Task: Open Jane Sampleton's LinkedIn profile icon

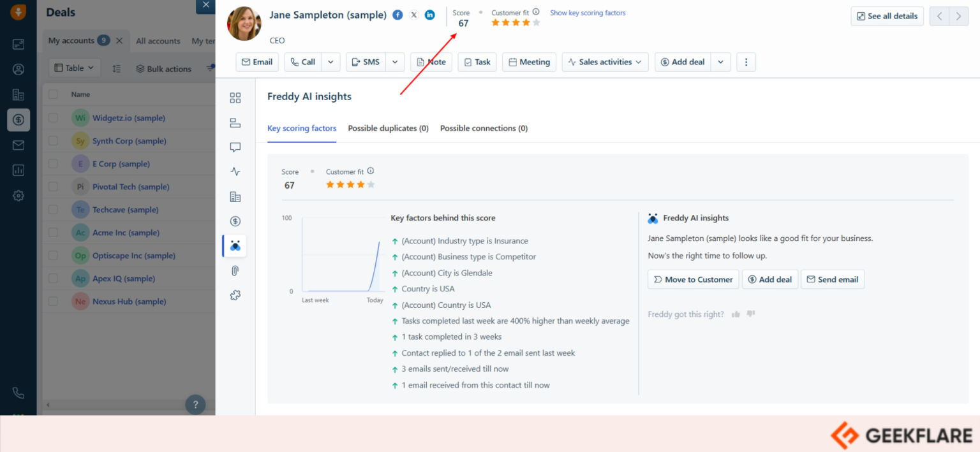Action: coord(430,15)
